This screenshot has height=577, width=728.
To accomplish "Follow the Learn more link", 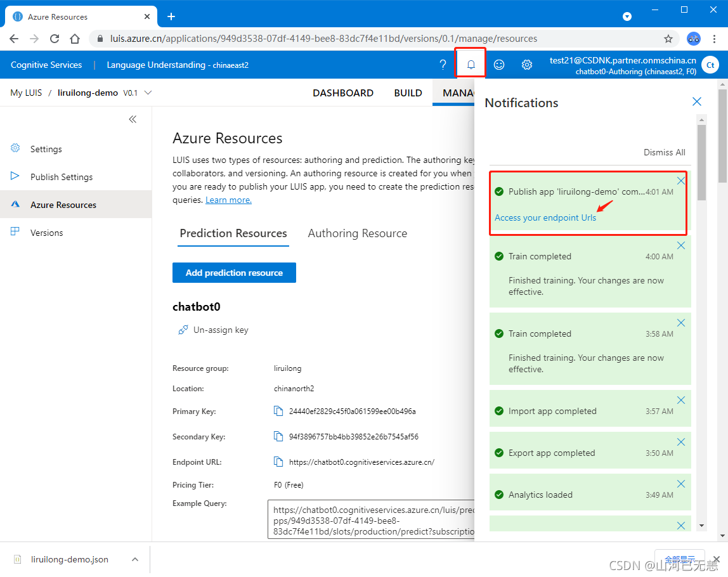I will coord(228,200).
